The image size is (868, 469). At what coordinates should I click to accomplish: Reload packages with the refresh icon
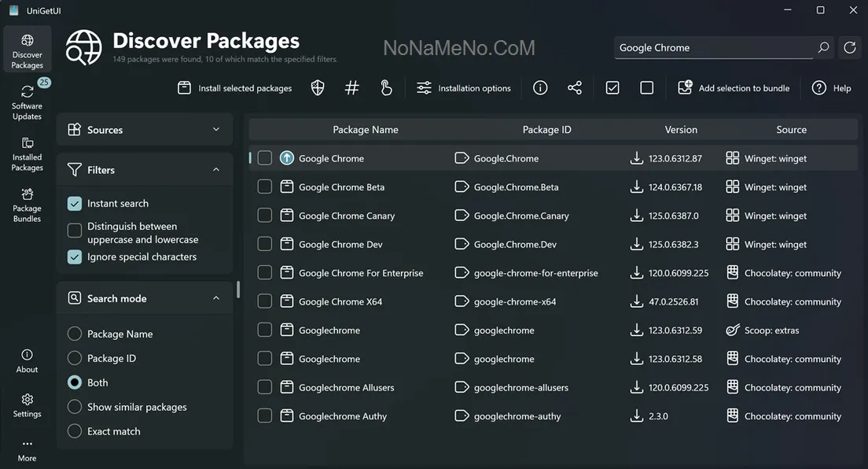coord(849,48)
